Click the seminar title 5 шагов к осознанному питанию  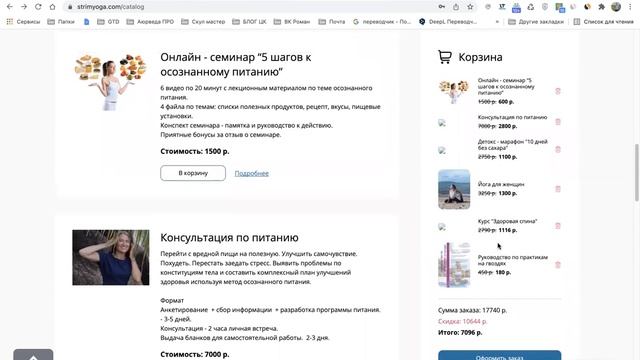tap(236, 64)
